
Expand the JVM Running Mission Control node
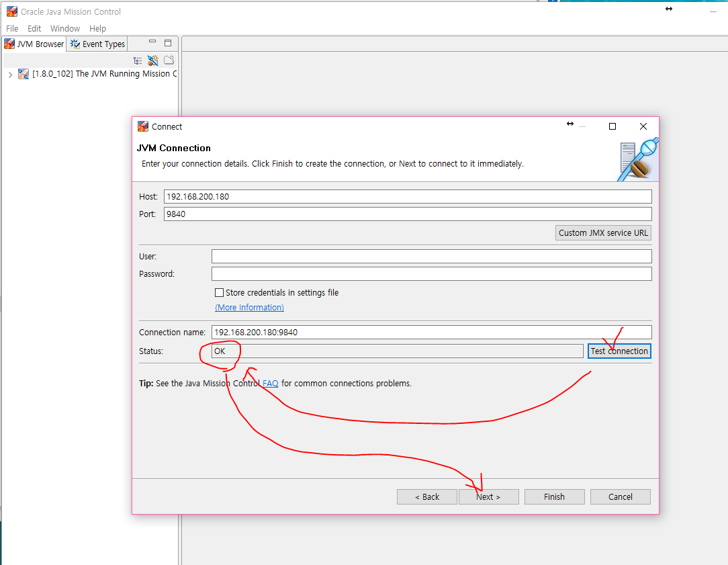10,75
